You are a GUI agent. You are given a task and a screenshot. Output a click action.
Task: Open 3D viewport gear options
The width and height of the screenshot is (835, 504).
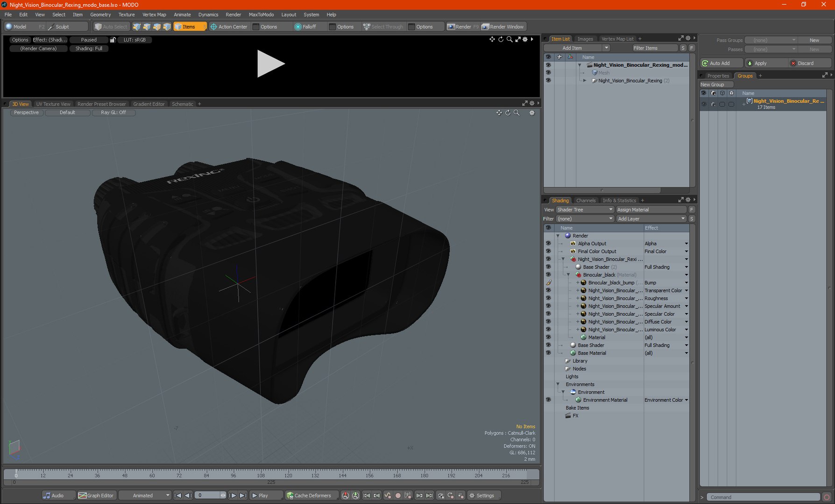point(531,112)
